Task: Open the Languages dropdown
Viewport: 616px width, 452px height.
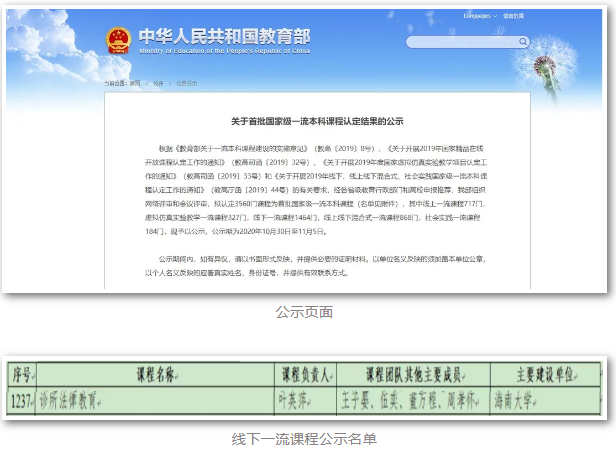Action: [x=479, y=16]
